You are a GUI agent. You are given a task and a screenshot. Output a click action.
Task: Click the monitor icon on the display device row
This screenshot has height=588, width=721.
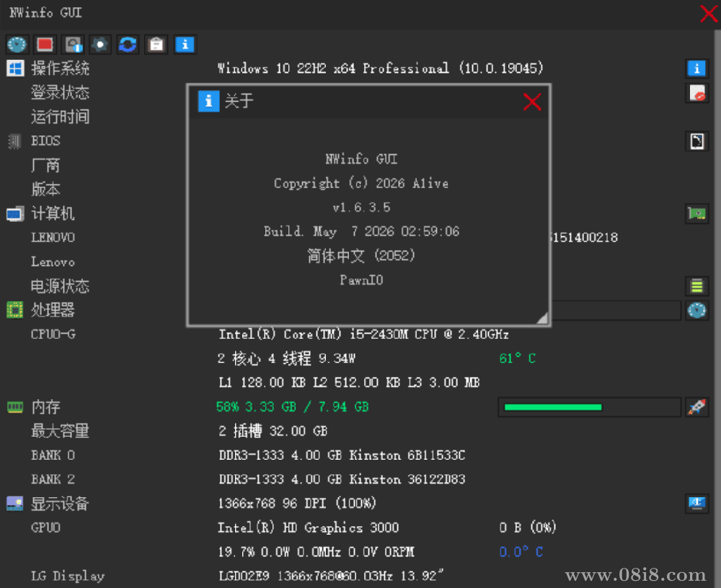tap(696, 504)
